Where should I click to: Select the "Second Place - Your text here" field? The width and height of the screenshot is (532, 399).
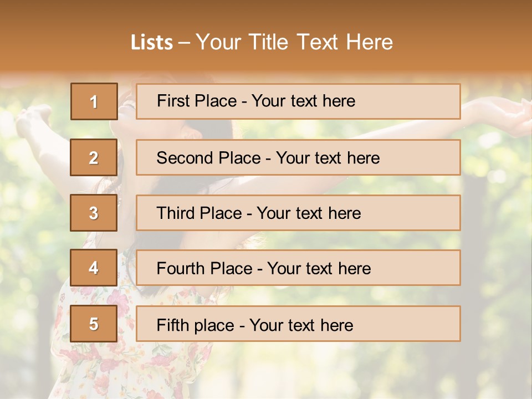tap(298, 157)
